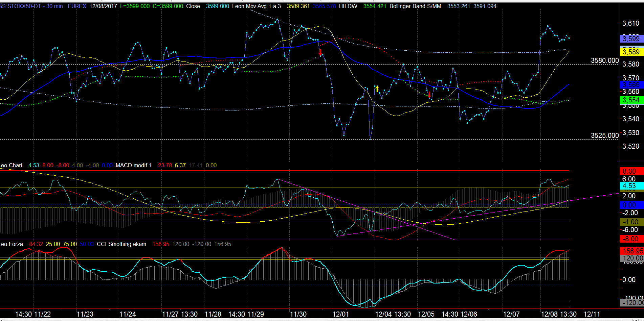The width and height of the screenshot is (644, 321).
Task: Click the red 84.32 Leo Forza value
Action: click(x=36, y=244)
